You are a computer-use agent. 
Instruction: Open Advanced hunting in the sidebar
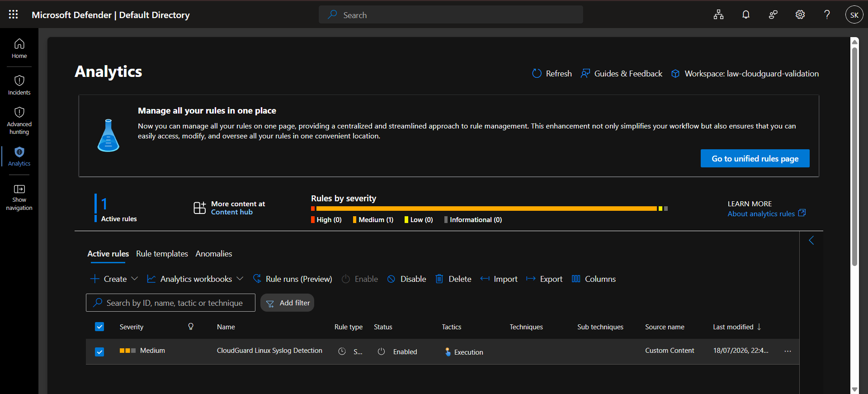(x=19, y=121)
